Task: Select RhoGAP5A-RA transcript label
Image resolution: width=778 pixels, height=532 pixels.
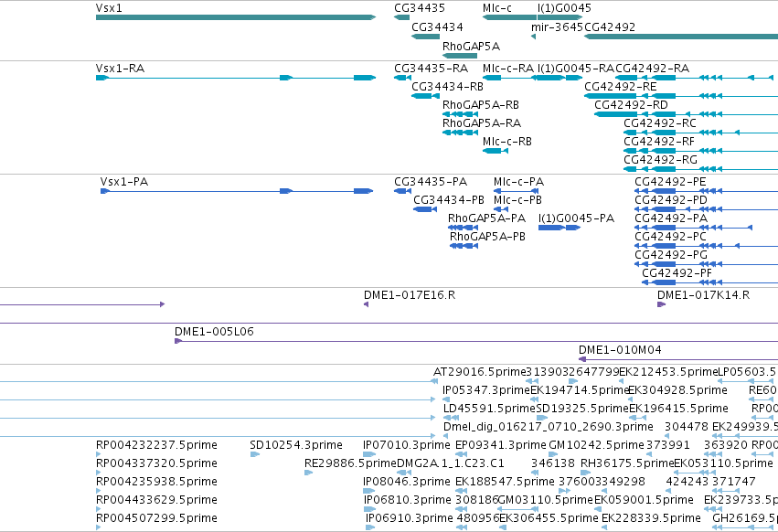Action: pos(481,123)
